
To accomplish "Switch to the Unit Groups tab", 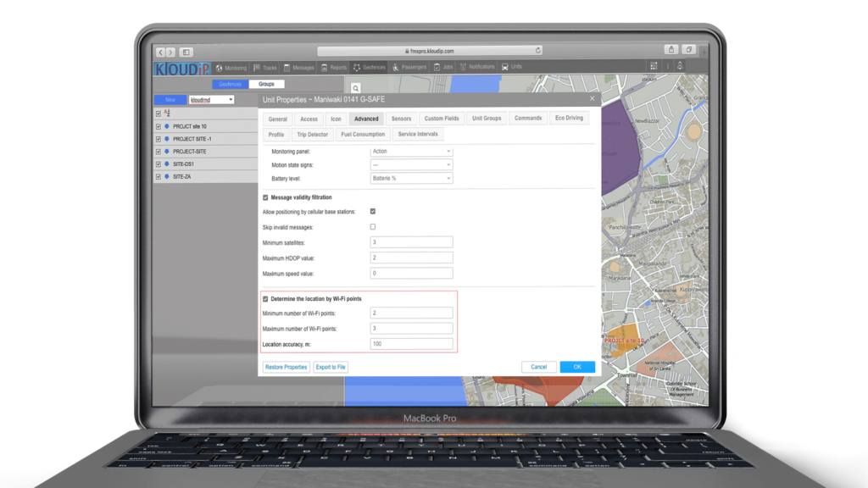I will [487, 119].
